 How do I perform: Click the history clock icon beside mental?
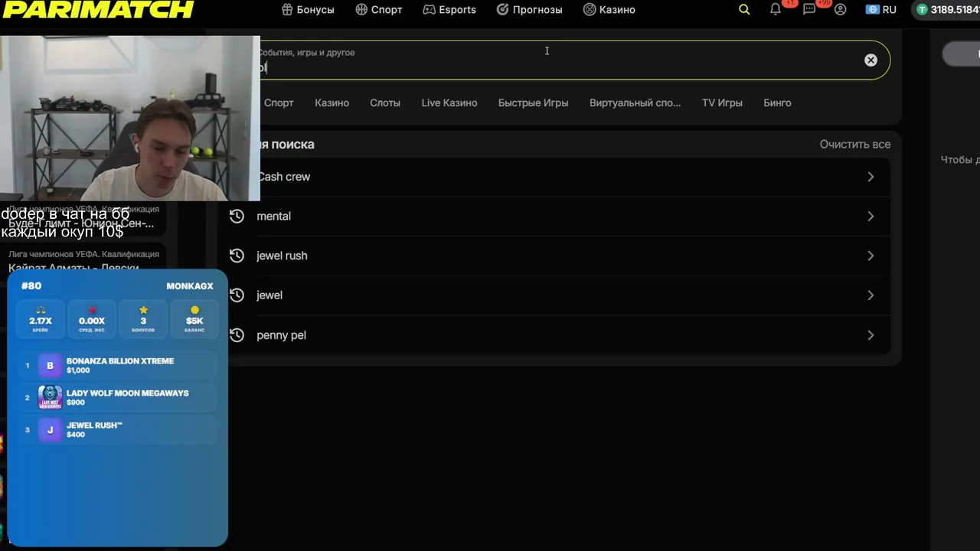pyautogui.click(x=237, y=217)
